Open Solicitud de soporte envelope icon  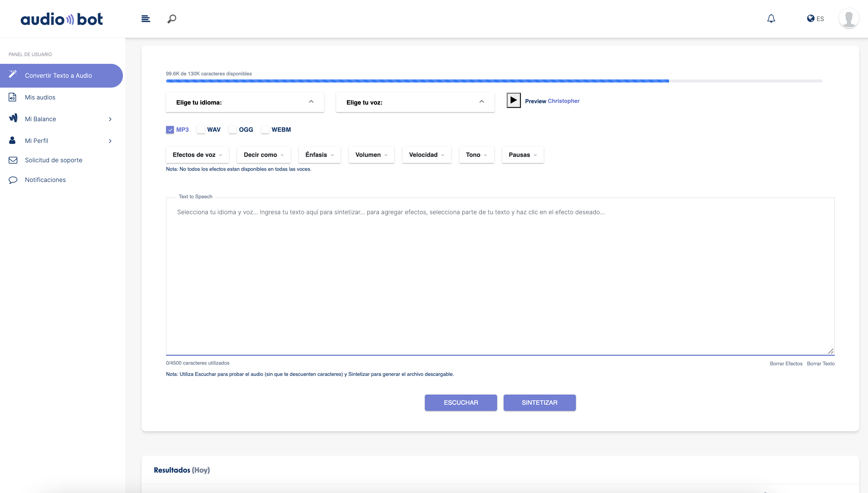pos(13,160)
